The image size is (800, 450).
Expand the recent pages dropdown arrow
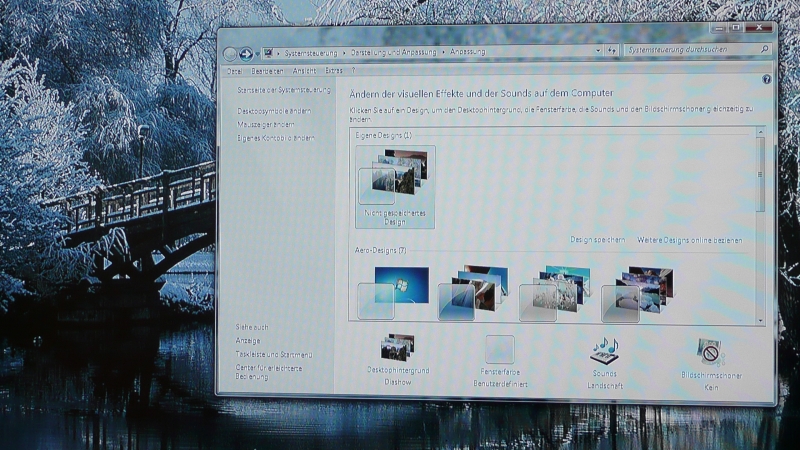click(x=257, y=53)
